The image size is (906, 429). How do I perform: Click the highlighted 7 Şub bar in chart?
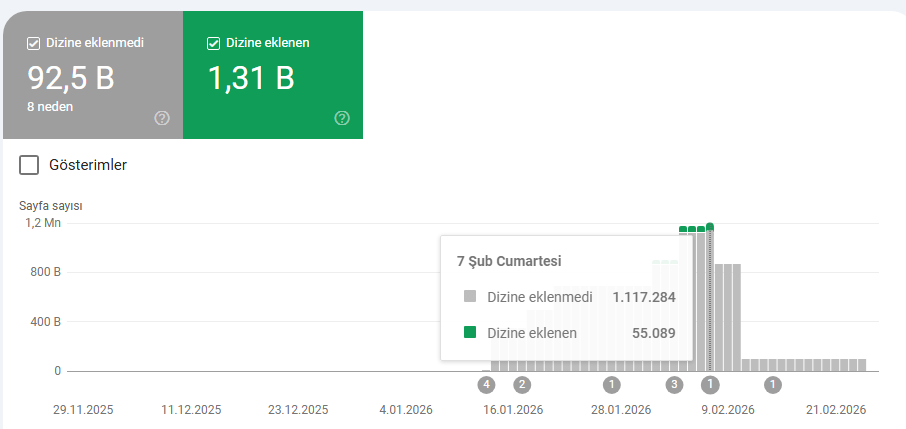710,300
